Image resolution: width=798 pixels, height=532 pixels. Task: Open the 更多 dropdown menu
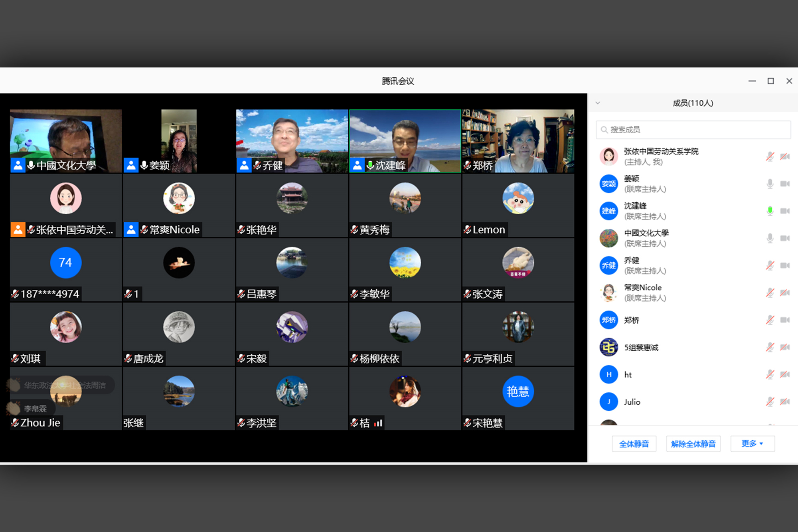pyautogui.click(x=752, y=443)
